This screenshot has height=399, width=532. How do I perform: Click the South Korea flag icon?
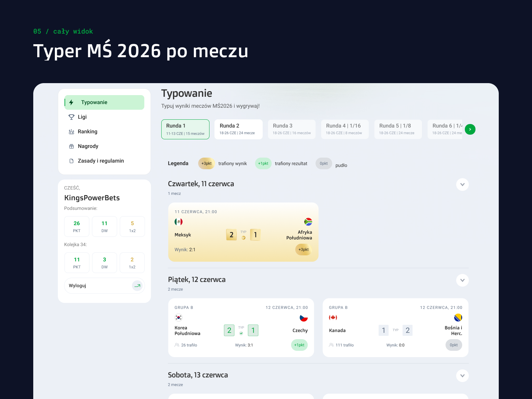pyautogui.click(x=179, y=318)
